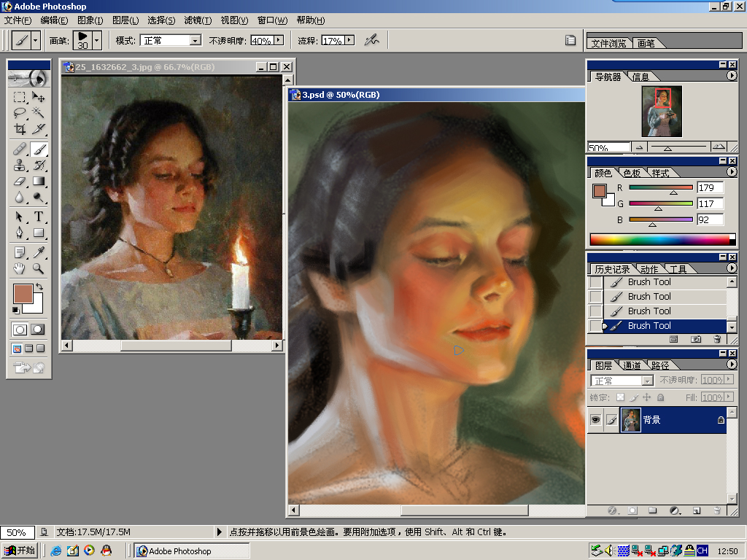Toggle visibility eye of 背景 layer
Viewport: 747px width, 560px height.
click(x=595, y=419)
